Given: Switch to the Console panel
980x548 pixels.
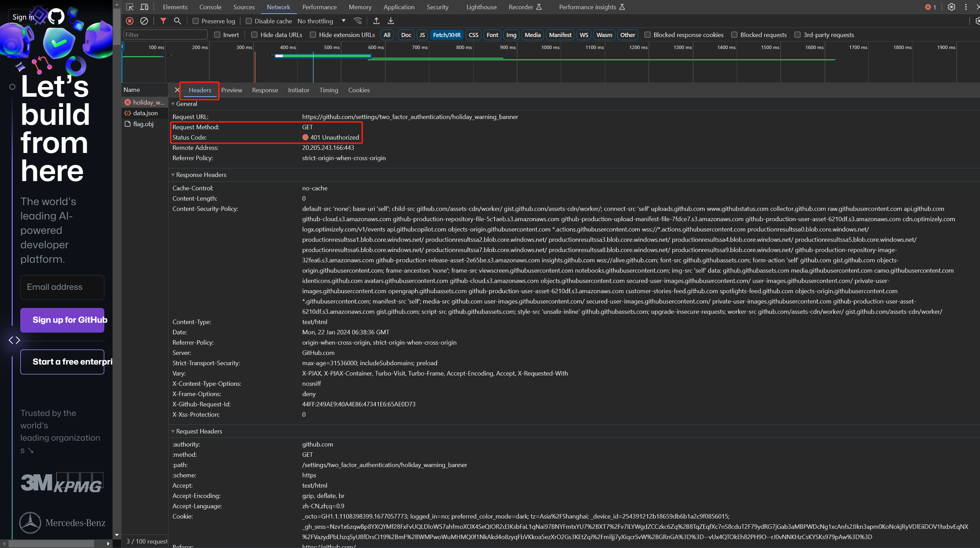Looking at the screenshot, I should (210, 7).
